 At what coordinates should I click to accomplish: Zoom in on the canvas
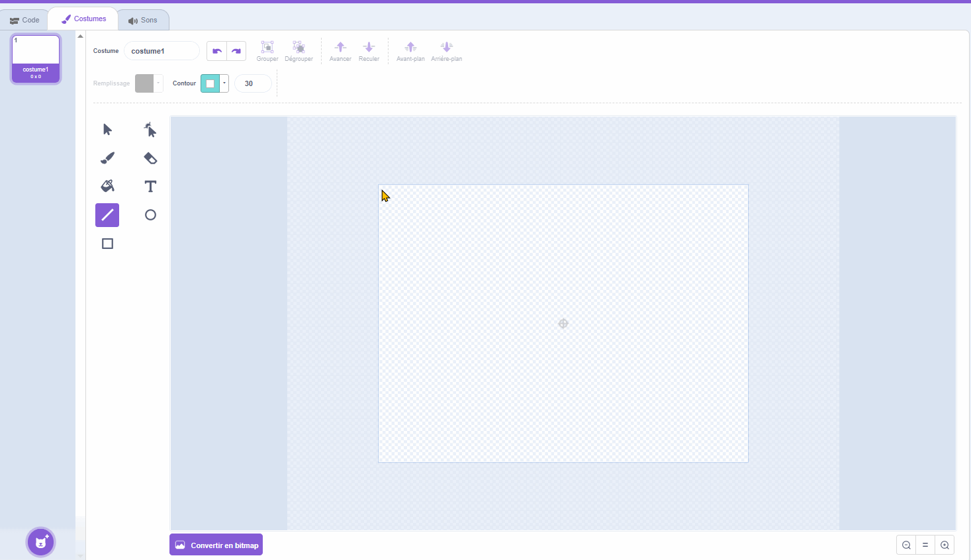pyautogui.click(x=945, y=545)
